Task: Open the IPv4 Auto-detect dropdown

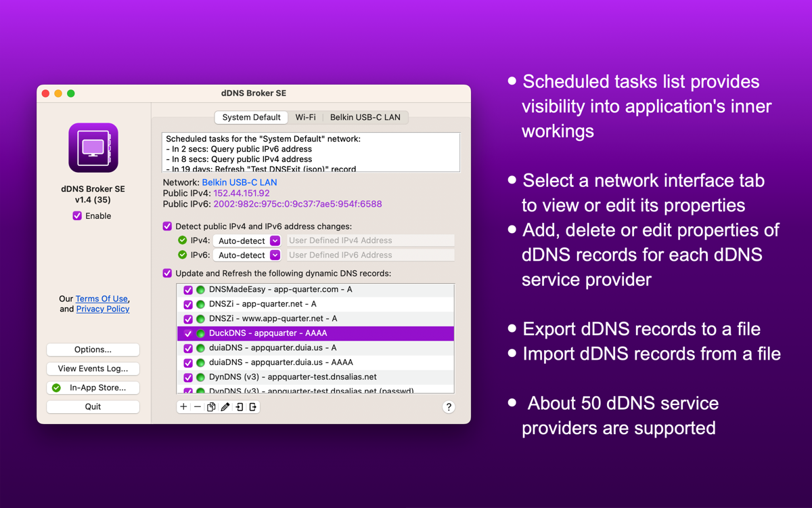Action: tap(247, 240)
